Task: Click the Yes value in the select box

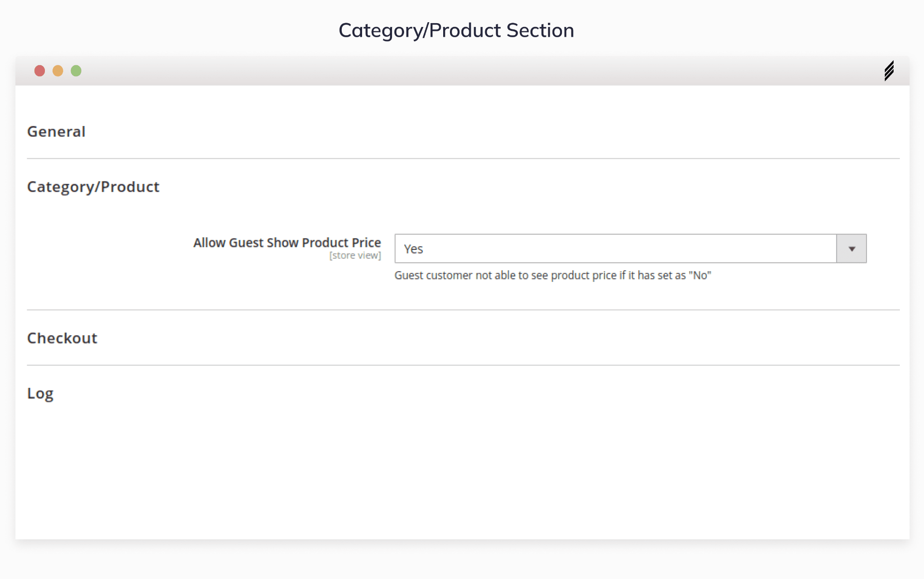Action: pyautogui.click(x=414, y=249)
